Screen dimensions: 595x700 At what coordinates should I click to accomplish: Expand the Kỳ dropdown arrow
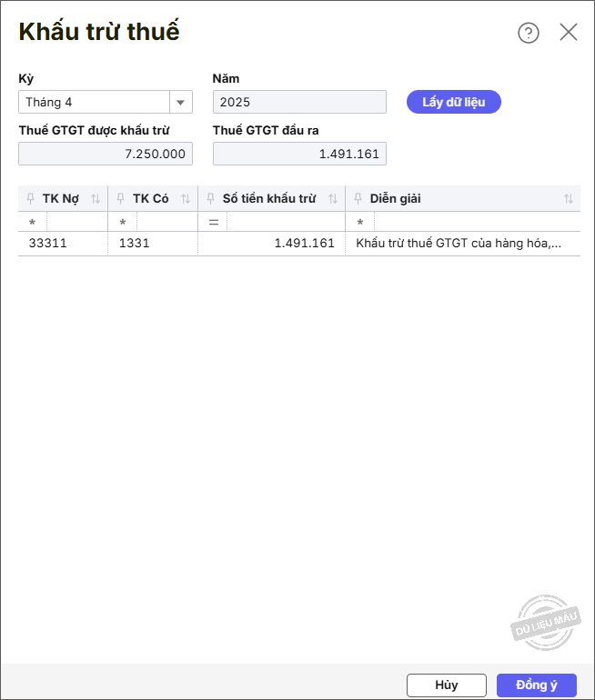click(181, 103)
